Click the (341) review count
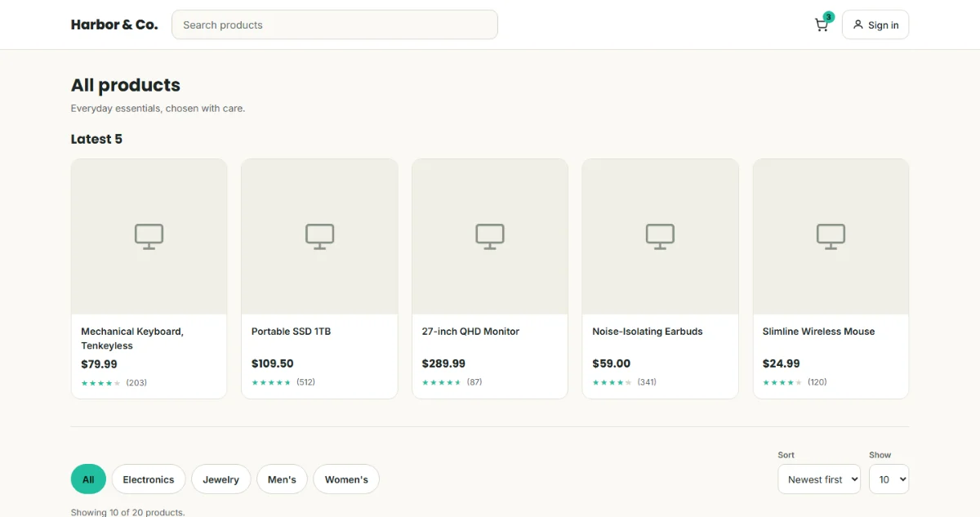Image resolution: width=980 pixels, height=517 pixels. [647, 382]
